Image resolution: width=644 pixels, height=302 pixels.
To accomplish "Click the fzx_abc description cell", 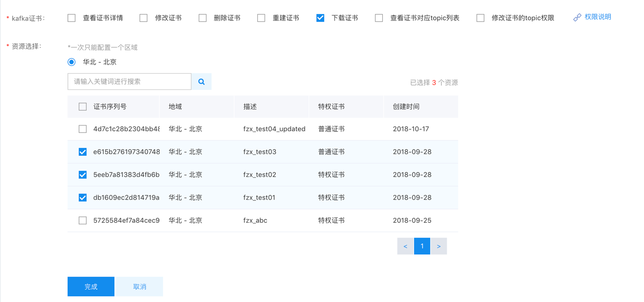I will pos(255,220).
